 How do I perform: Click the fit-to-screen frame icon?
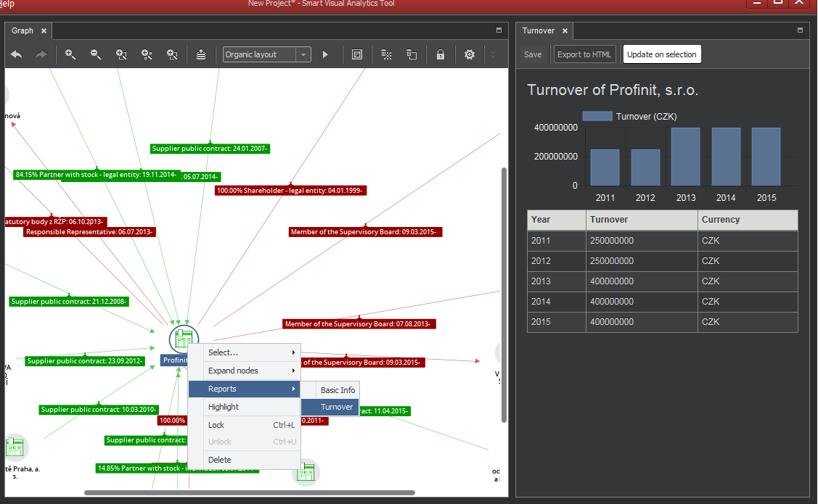click(x=356, y=54)
